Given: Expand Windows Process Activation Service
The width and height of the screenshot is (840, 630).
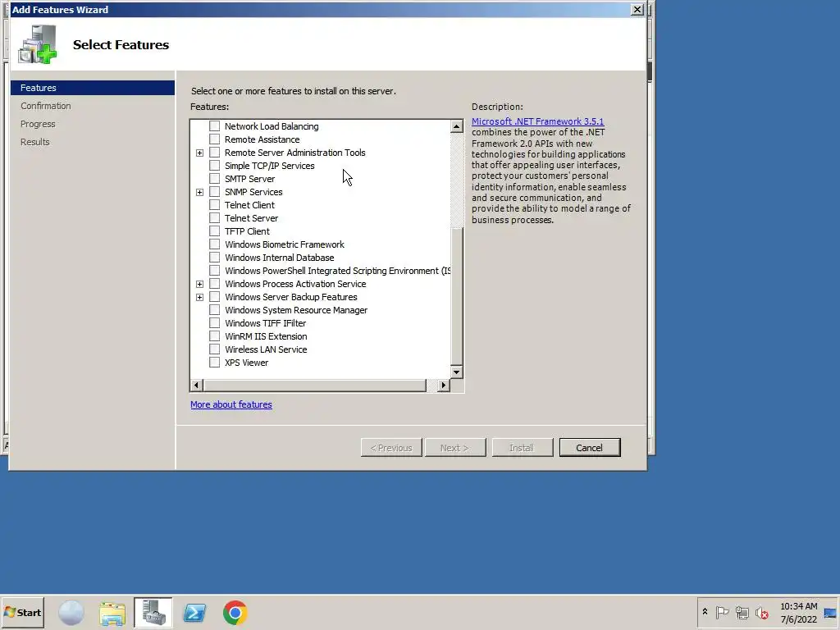Looking at the screenshot, I should [200, 284].
